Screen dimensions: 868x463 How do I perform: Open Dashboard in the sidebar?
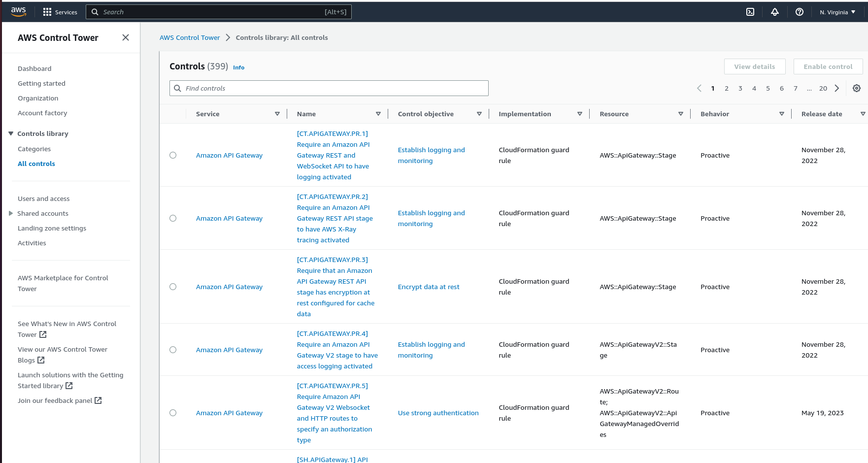(x=34, y=68)
